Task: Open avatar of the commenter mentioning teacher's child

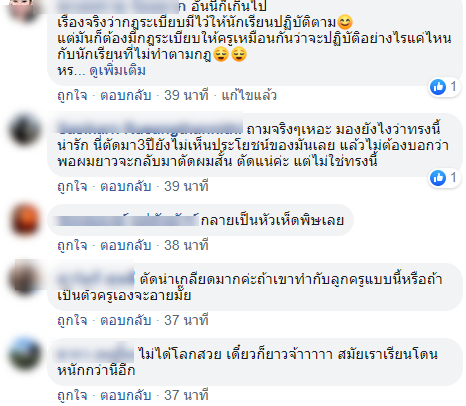Action: [25, 279]
